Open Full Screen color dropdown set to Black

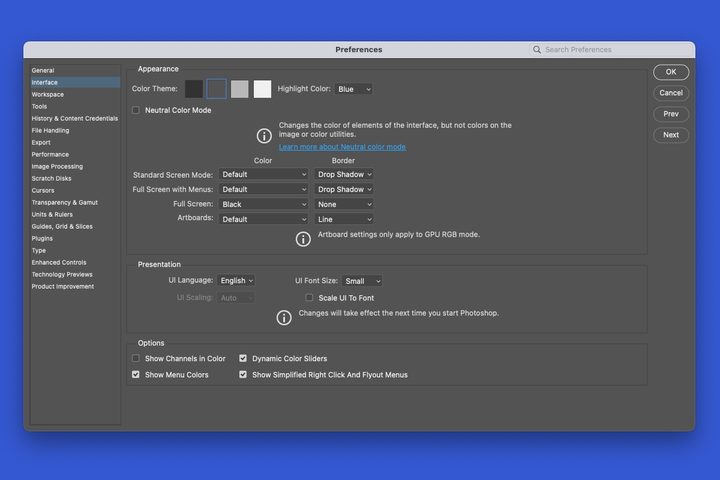pyautogui.click(x=263, y=204)
